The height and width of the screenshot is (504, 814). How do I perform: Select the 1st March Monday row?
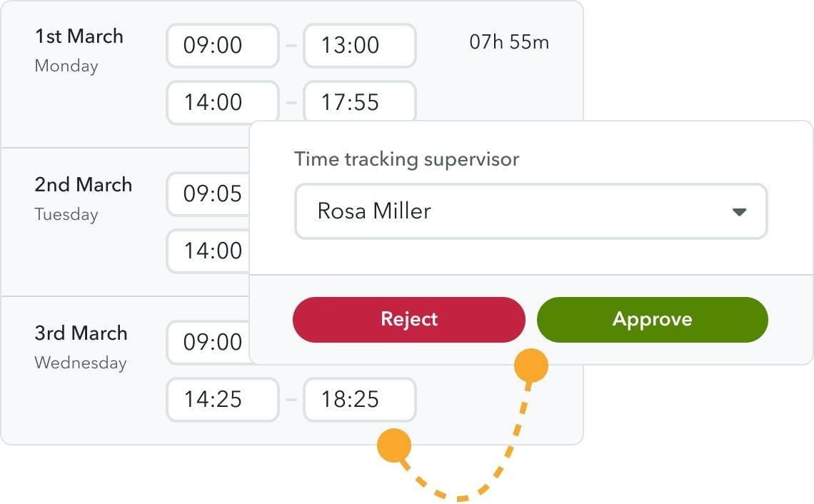(79, 50)
